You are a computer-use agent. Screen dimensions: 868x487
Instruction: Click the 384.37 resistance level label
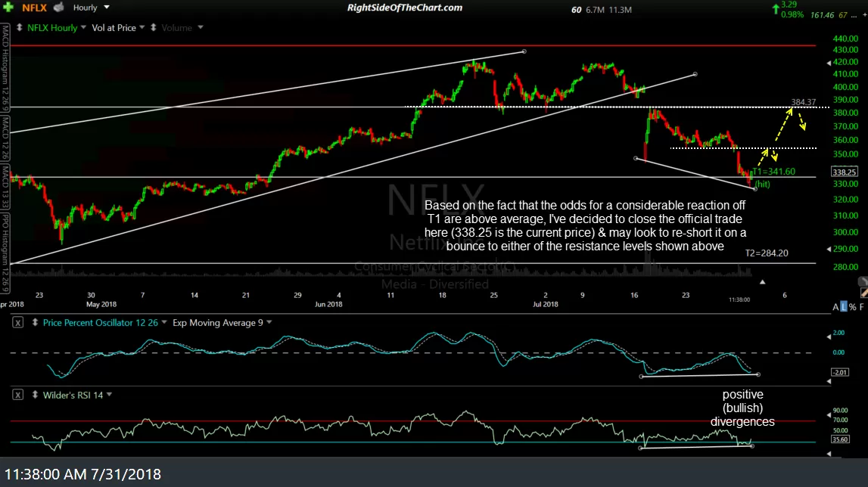click(803, 102)
